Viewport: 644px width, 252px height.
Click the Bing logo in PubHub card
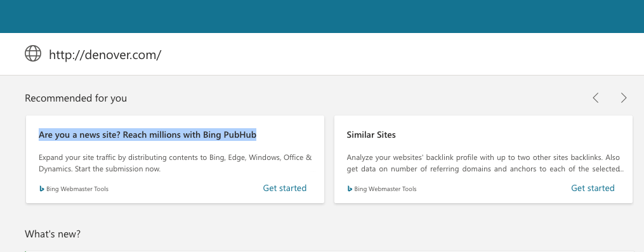click(x=41, y=189)
